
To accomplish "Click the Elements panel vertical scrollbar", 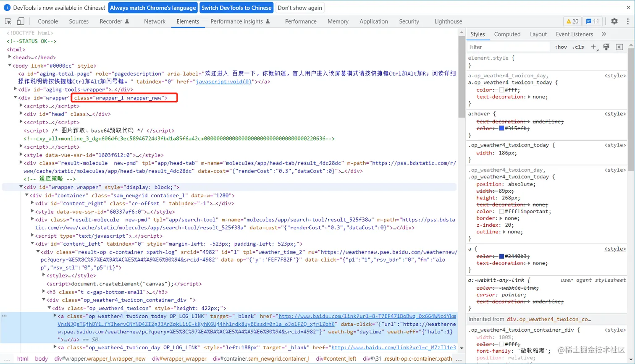I will coord(461,76).
